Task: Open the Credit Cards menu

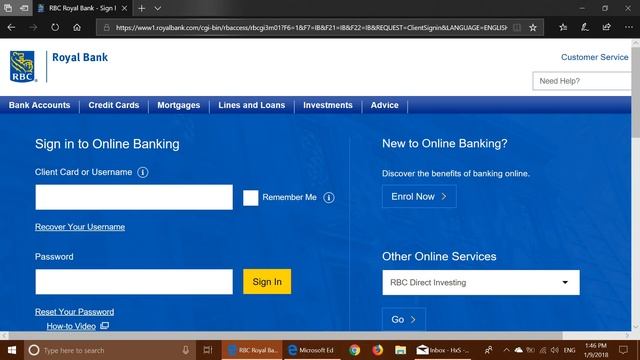Action: coord(114,105)
